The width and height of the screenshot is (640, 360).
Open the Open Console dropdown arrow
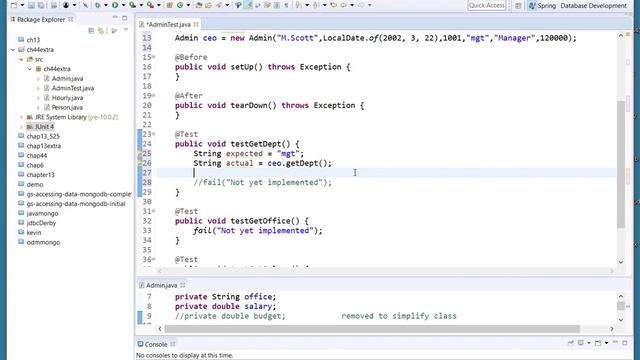[x=607, y=343]
